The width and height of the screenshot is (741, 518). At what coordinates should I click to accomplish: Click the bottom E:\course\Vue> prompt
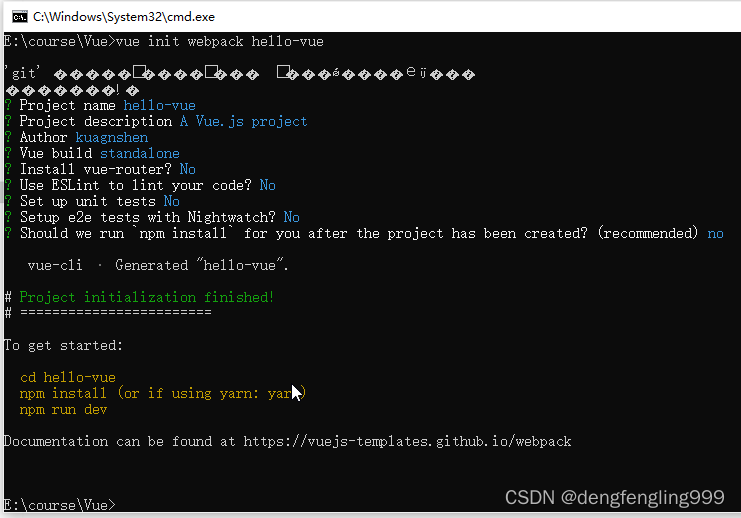(60, 505)
